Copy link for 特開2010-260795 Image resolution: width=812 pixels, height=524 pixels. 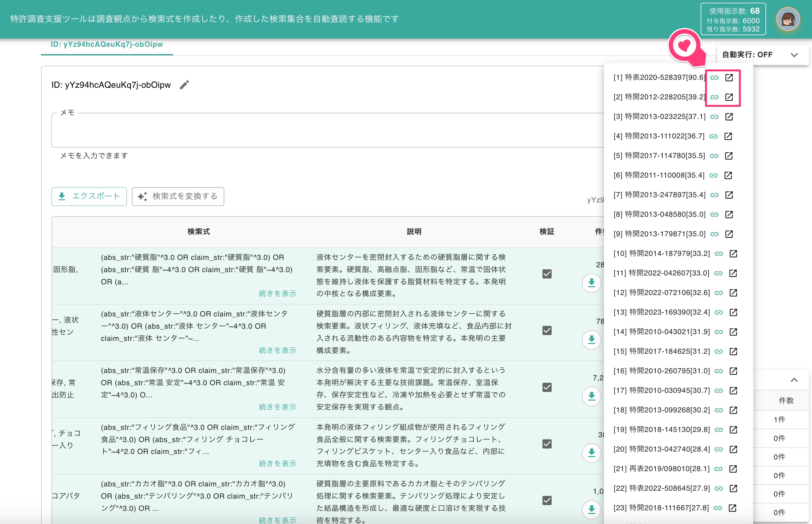coord(718,371)
